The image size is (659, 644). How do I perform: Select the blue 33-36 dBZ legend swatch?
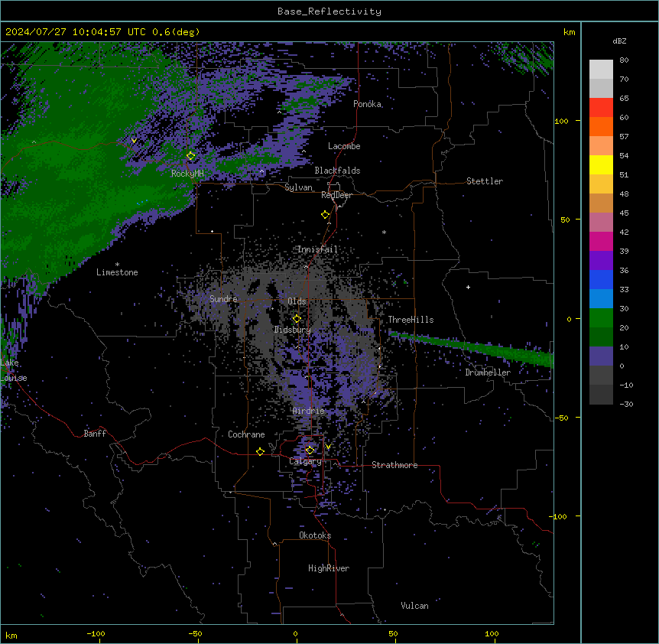[601, 279]
